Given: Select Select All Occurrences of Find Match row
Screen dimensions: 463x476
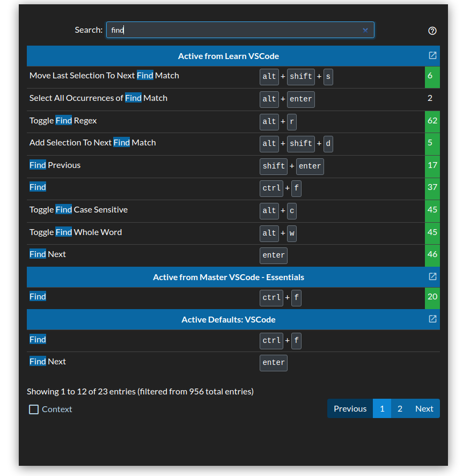Looking at the screenshot, I should click(233, 100).
